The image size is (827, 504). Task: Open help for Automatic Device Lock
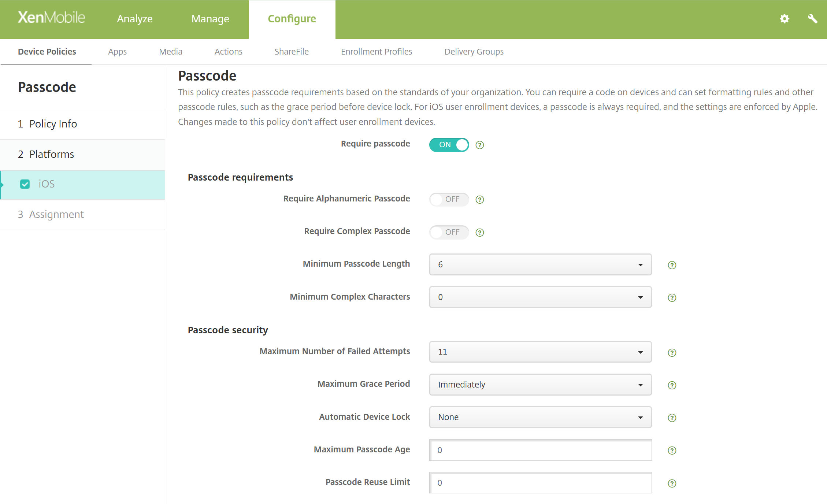(x=672, y=418)
